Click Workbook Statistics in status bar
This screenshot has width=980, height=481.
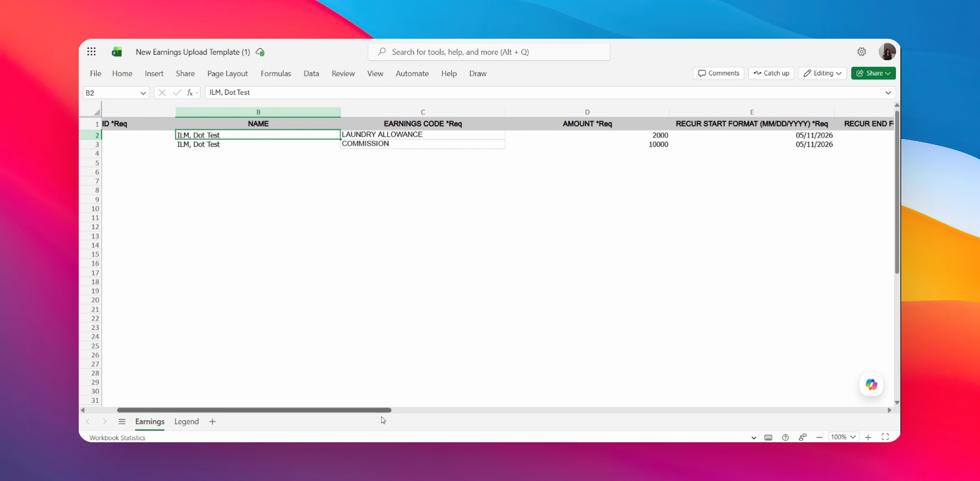(117, 438)
